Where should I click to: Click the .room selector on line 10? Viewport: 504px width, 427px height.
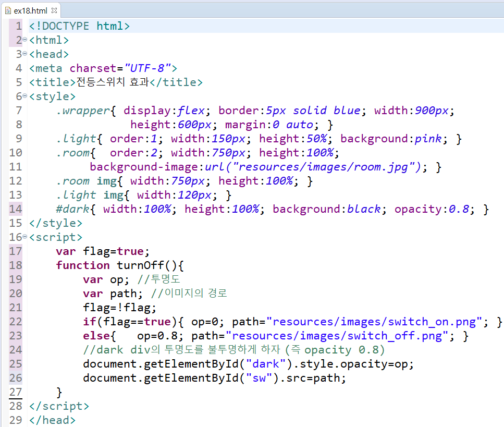coord(72,153)
